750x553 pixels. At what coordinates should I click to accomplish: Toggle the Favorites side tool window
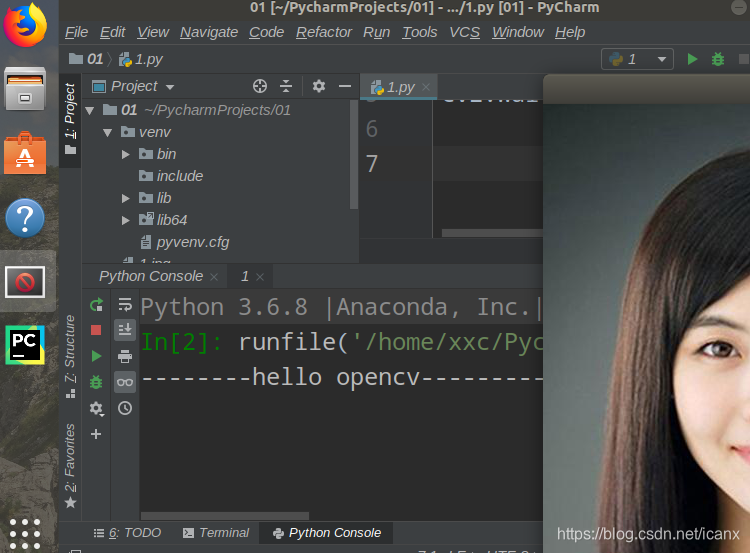pos(70,466)
